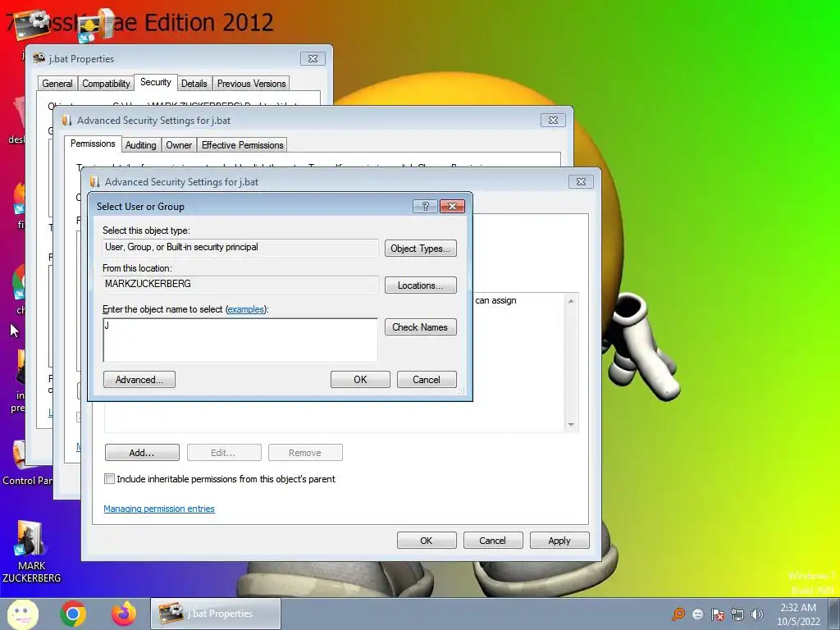Viewport: 840px width, 630px height.
Task: Close the back Advanced Security Settings window
Action: (x=553, y=120)
